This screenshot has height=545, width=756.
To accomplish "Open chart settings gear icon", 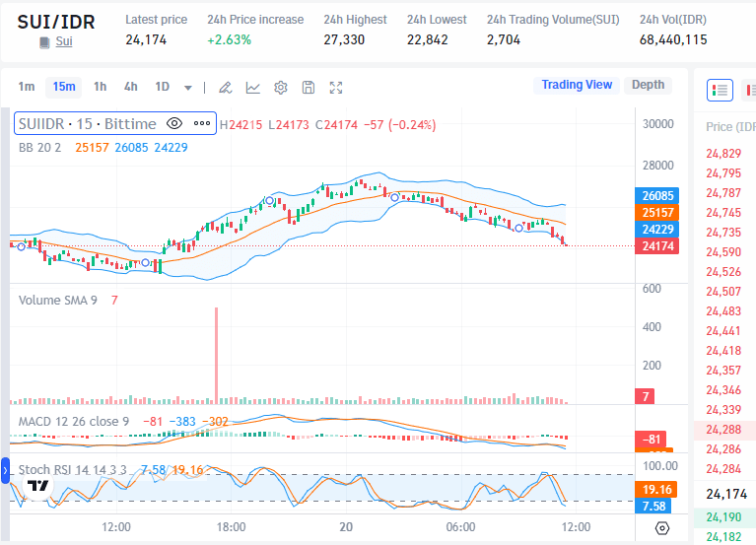I will point(281,87).
